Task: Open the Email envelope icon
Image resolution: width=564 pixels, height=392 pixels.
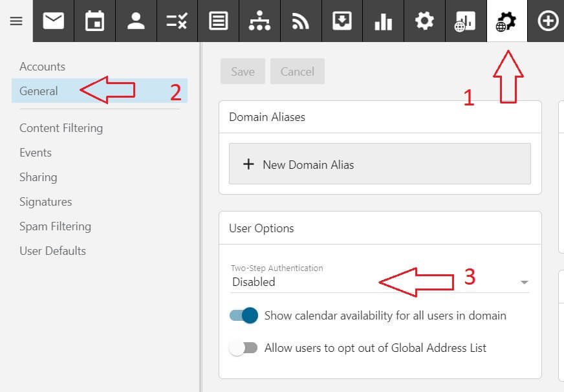Action: (53, 21)
